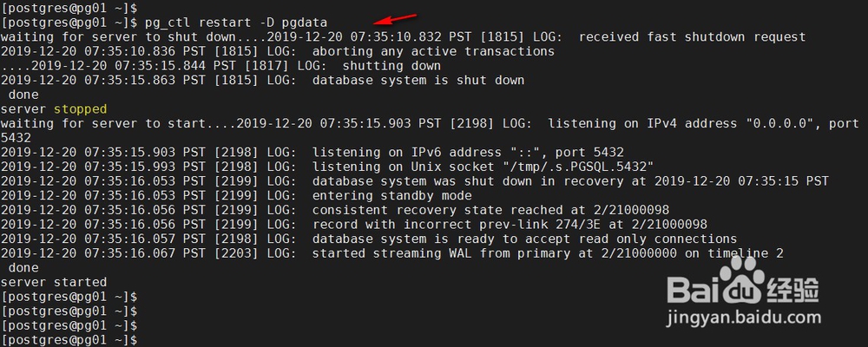Click the 'received fast shutdown request' message

pos(692,37)
